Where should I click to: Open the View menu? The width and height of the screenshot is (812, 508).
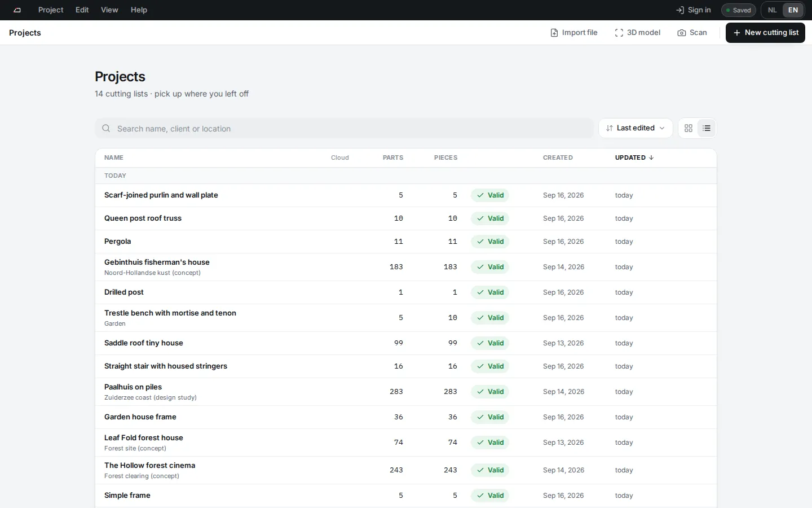(109, 10)
